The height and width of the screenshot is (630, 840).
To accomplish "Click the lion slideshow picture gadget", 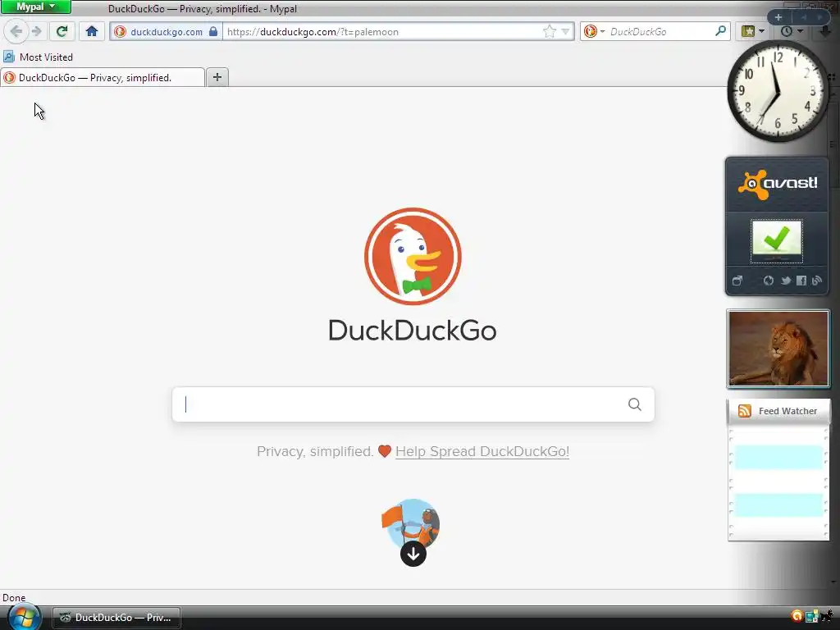I will click(x=778, y=348).
